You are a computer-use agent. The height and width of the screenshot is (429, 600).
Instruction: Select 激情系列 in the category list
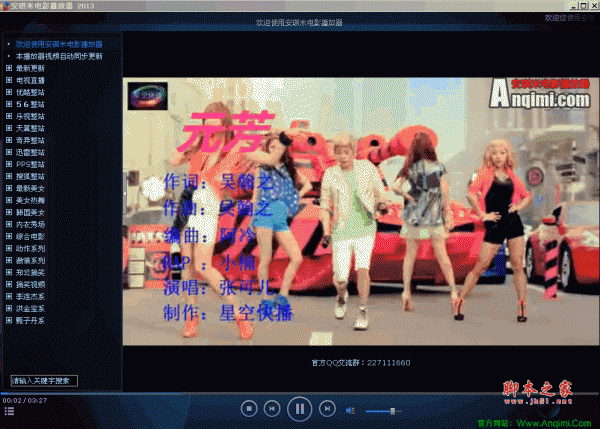point(30,260)
